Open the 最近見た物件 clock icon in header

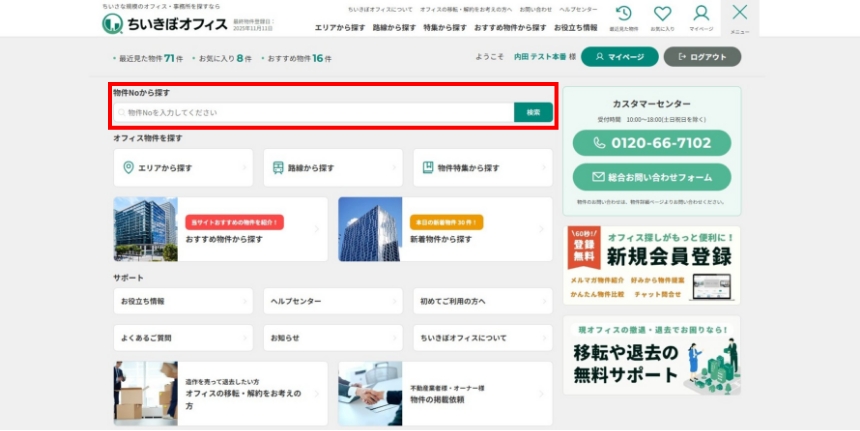click(623, 14)
